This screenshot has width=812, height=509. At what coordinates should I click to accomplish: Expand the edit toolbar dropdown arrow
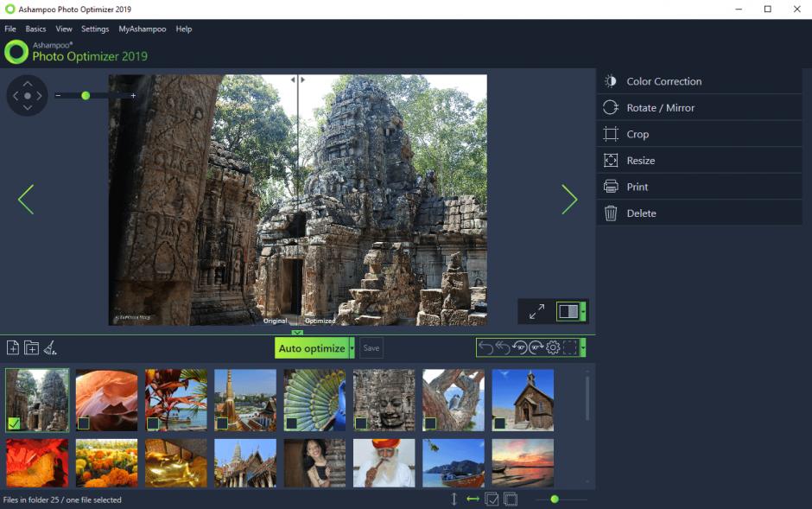[x=583, y=347]
